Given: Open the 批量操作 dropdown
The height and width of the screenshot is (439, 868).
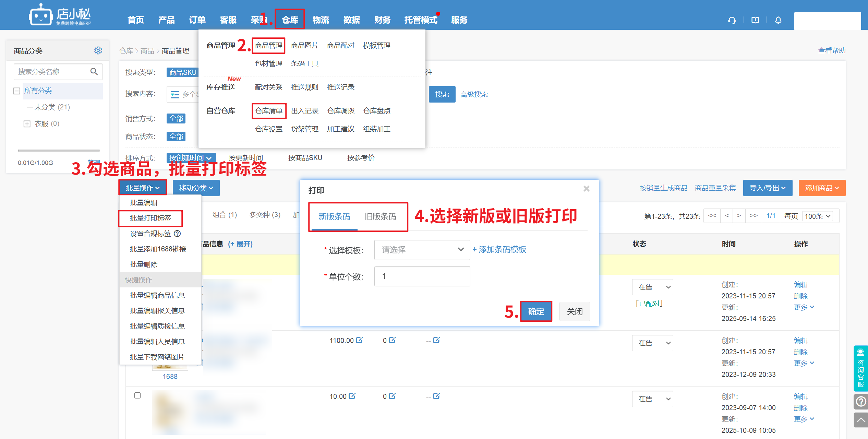Looking at the screenshot, I should tap(143, 188).
